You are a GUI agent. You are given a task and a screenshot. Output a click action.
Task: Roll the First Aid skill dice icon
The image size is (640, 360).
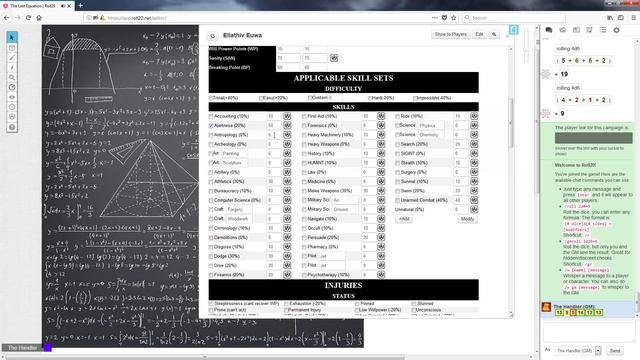click(x=381, y=116)
